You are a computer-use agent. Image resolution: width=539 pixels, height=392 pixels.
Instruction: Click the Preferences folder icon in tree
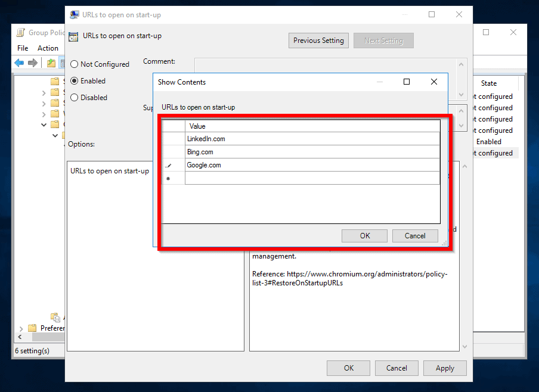pos(33,328)
